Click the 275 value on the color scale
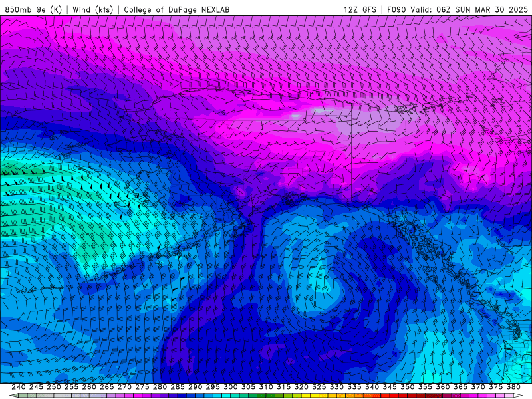 [142, 387]
